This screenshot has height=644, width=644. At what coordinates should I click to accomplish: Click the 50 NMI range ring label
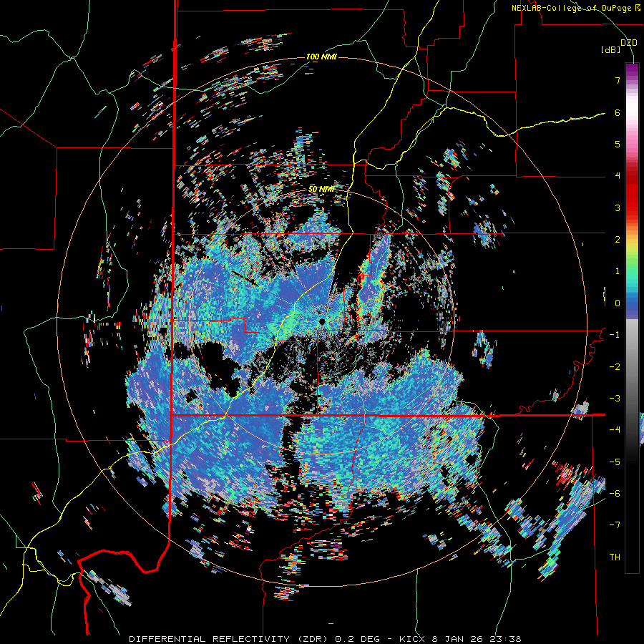[x=321, y=190]
